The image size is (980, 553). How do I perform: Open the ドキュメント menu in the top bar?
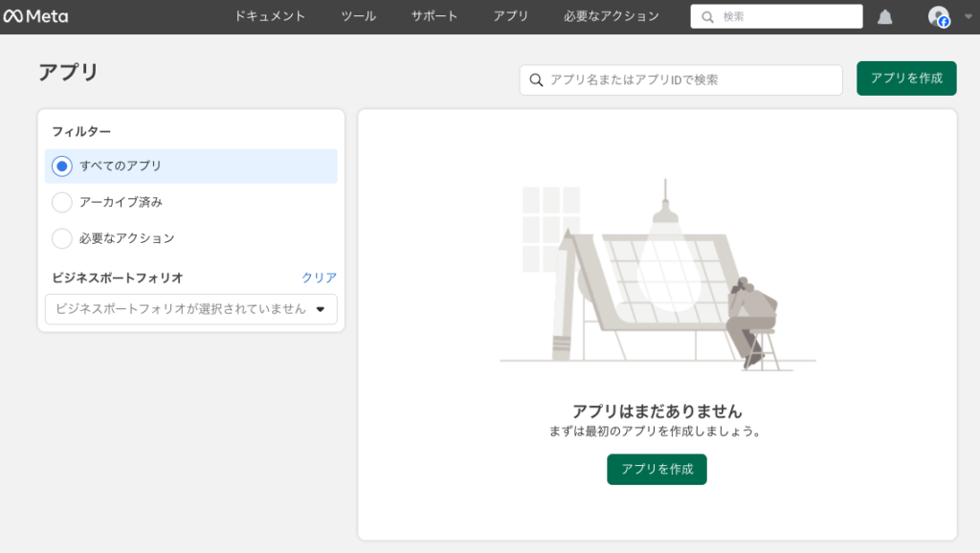[x=270, y=16]
